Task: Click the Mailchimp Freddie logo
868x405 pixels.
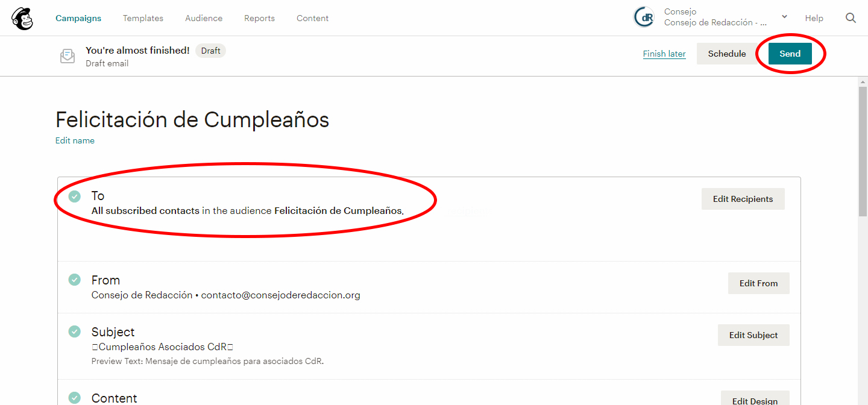Action: 22,18
